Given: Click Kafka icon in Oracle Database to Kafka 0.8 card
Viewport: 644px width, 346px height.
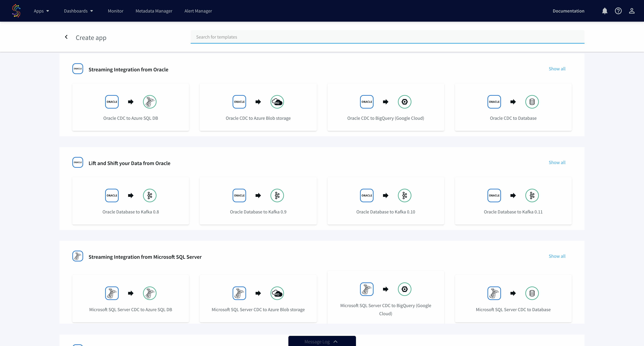Looking at the screenshot, I should [150, 195].
